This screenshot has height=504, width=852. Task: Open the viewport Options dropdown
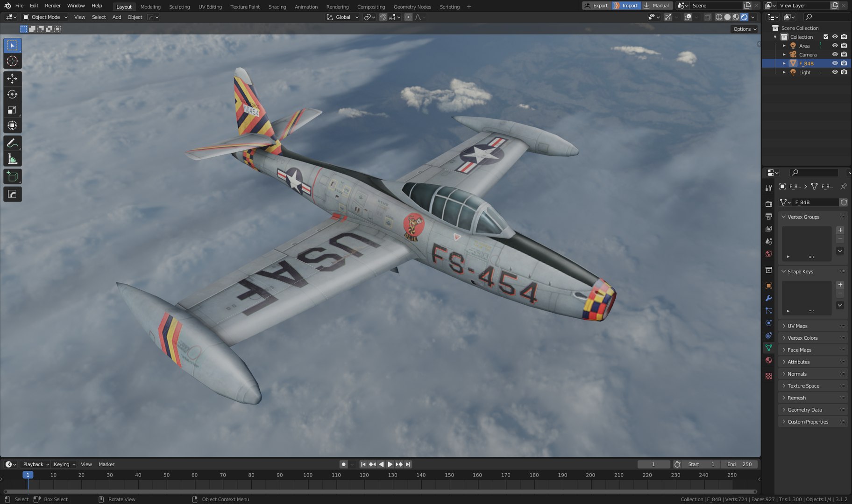[x=744, y=29]
